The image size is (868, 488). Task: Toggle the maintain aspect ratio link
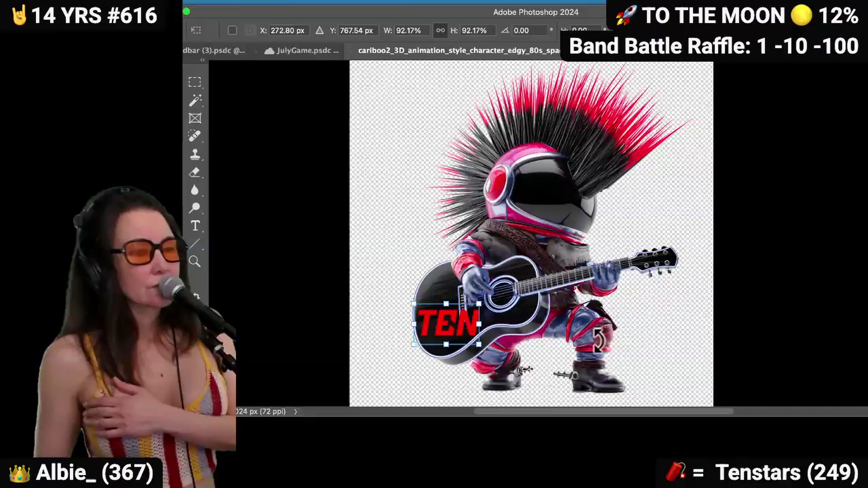tap(440, 30)
